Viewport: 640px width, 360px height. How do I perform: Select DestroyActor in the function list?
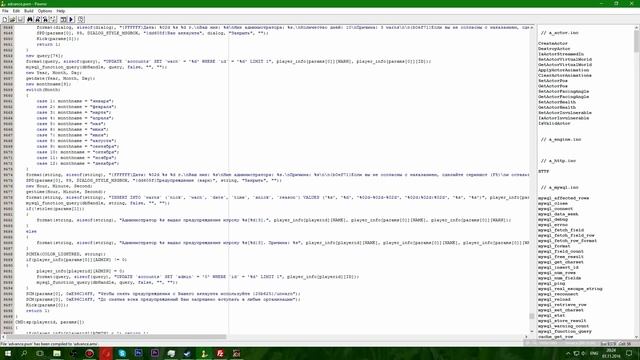click(554, 49)
